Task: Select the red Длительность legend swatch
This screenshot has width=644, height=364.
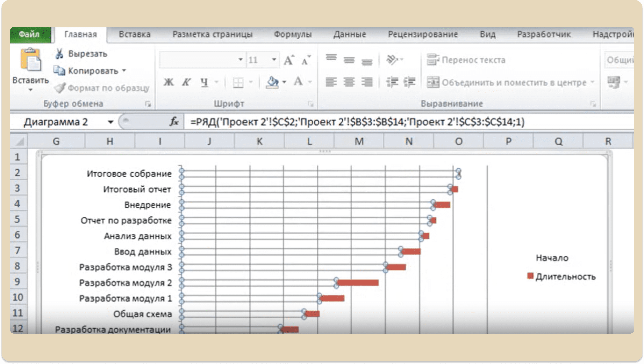Action: 530,276
